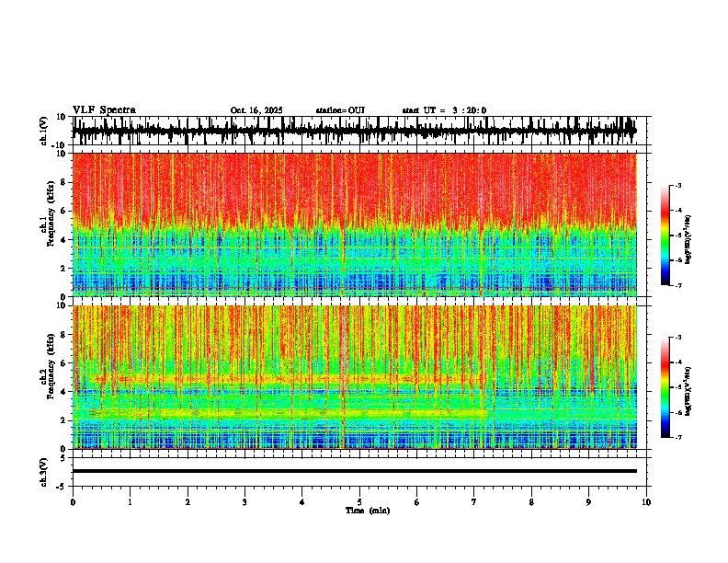Click time-axis tick label '4'
This screenshot has height=563, width=728.
point(302,502)
